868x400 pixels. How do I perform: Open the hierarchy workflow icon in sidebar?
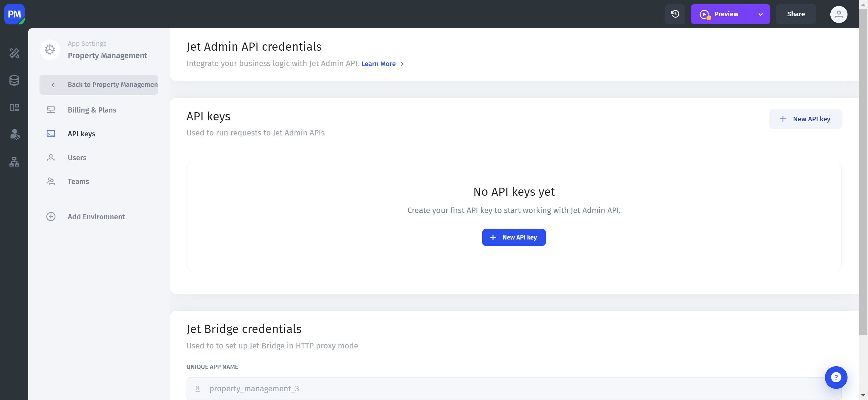[x=14, y=162]
